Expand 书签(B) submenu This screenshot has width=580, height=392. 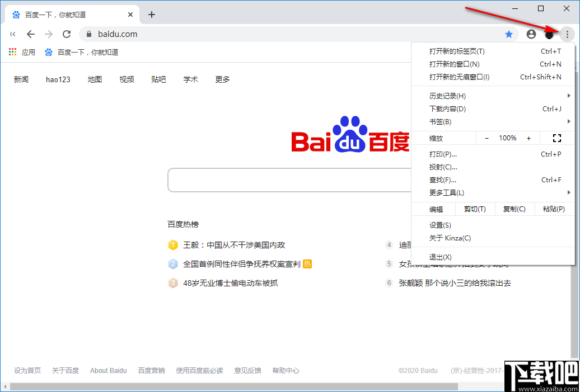click(493, 121)
